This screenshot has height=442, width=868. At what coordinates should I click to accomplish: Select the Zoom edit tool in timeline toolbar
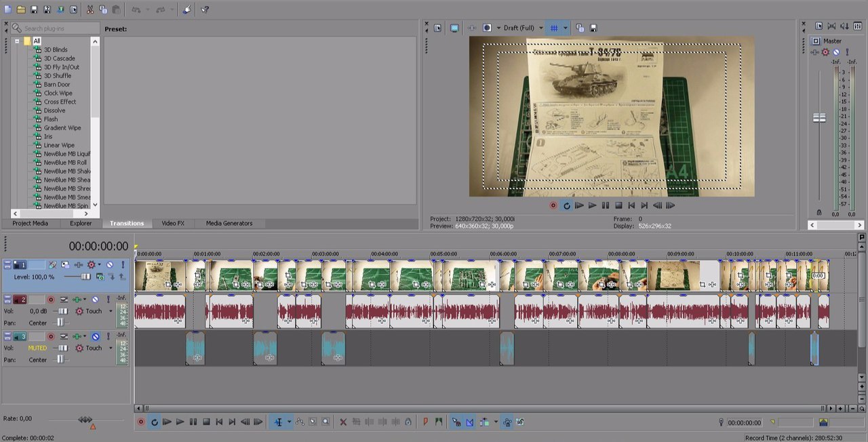(x=325, y=422)
